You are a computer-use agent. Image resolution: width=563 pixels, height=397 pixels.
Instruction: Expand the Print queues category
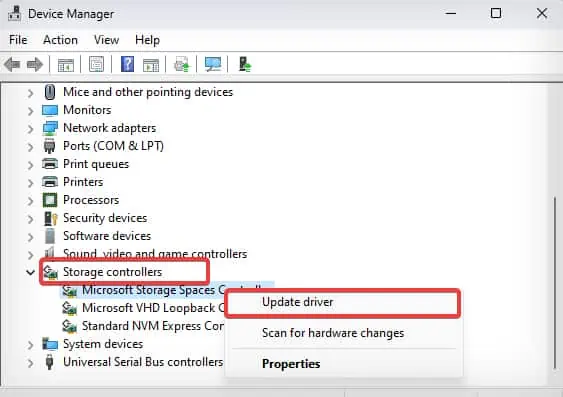(31, 165)
